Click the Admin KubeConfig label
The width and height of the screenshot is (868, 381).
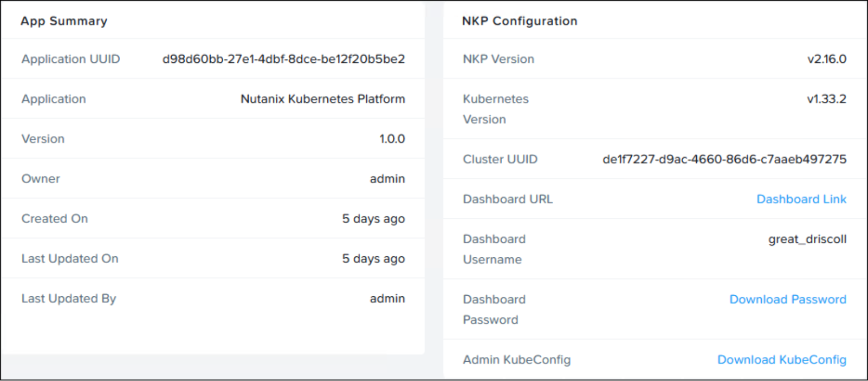coord(517,360)
